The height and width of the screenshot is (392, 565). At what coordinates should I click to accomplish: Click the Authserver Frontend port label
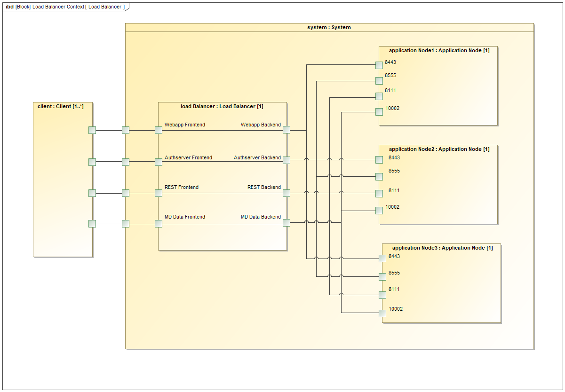(188, 158)
